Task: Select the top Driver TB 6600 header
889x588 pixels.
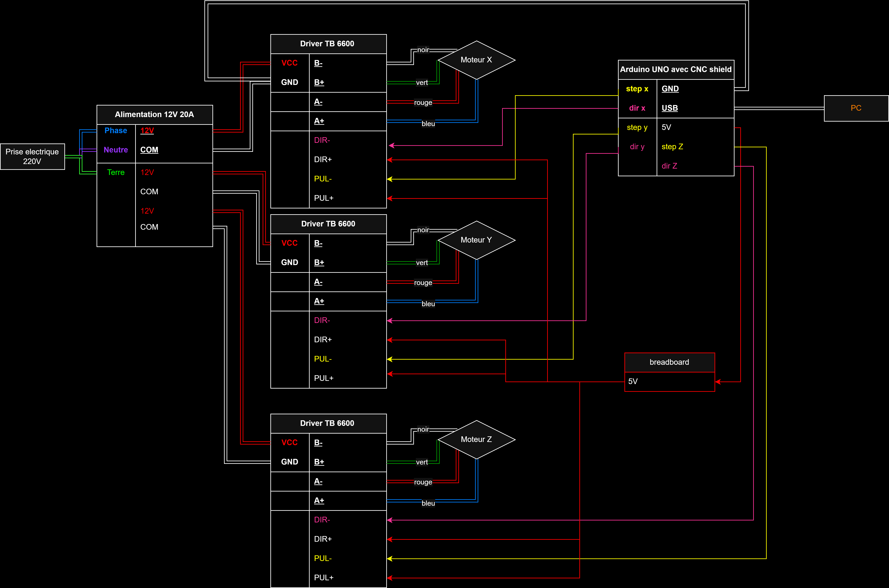Action: pos(327,44)
